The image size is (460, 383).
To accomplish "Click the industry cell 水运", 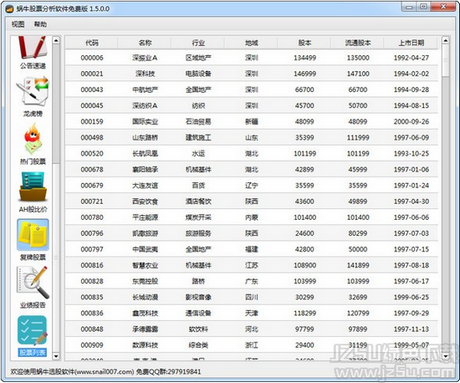I will (x=198, y=154).
